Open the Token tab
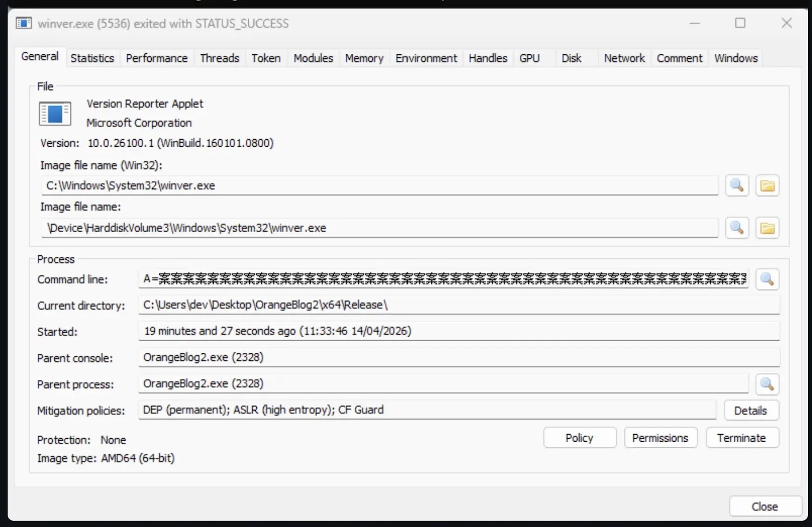The image size is (812, 527). 266,58
